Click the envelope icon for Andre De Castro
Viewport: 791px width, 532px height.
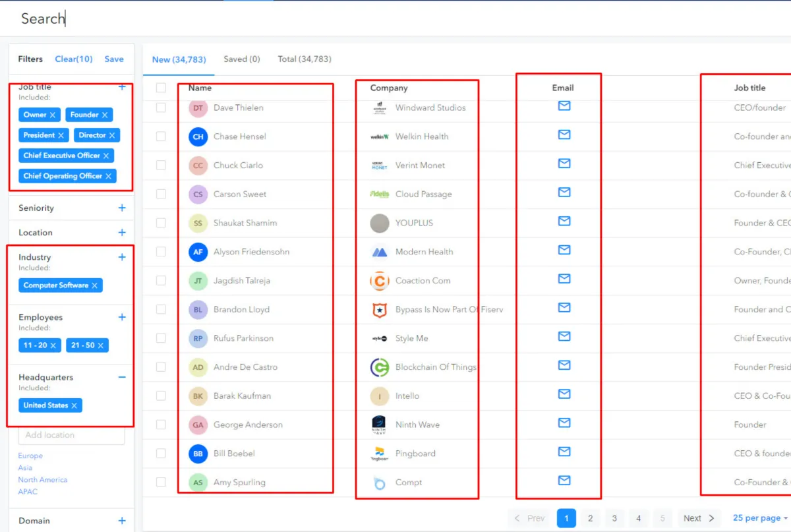point(564,365)
